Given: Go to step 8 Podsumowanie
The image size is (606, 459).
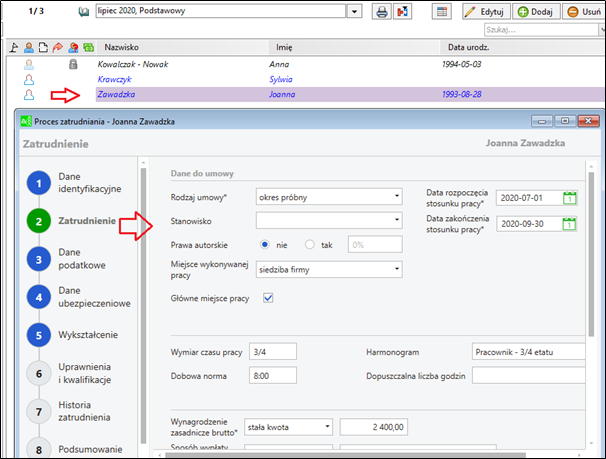Looking at the screenshot, I should coord(39,450).
